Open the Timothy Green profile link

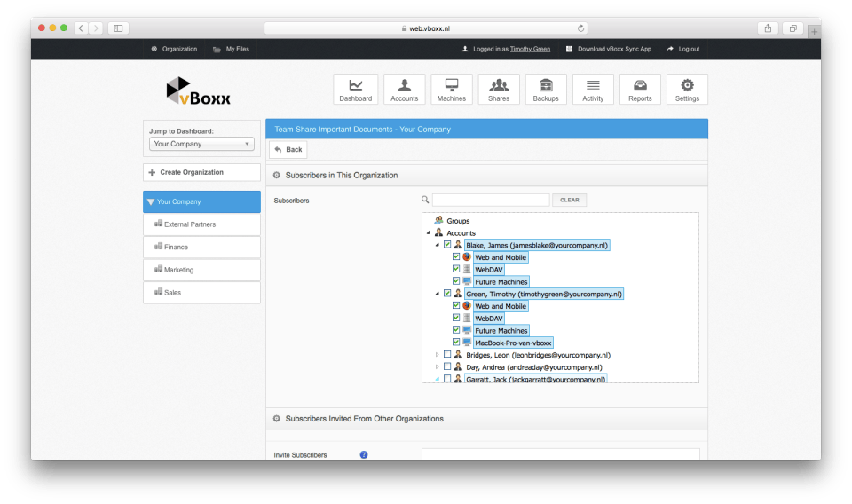click(530, 49)
